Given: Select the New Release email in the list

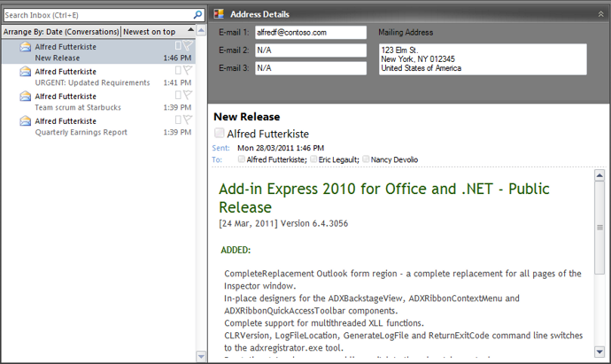Looking at the screenshot, I should coord(98,52).
